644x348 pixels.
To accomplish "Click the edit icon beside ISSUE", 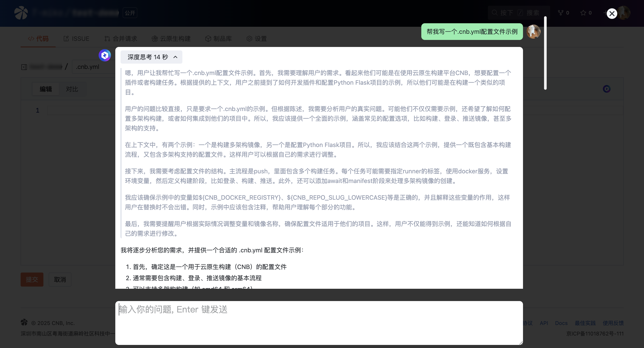I will [x=66, y=39].
